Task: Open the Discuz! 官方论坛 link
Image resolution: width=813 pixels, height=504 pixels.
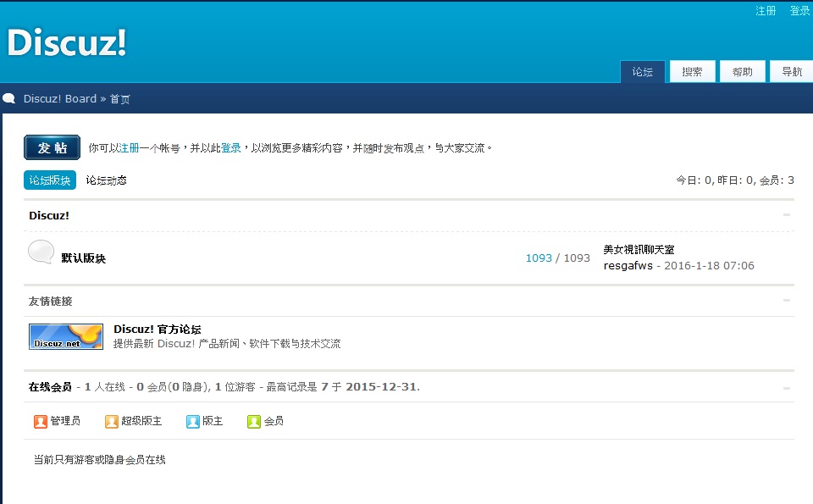Action: coord(158,330)
